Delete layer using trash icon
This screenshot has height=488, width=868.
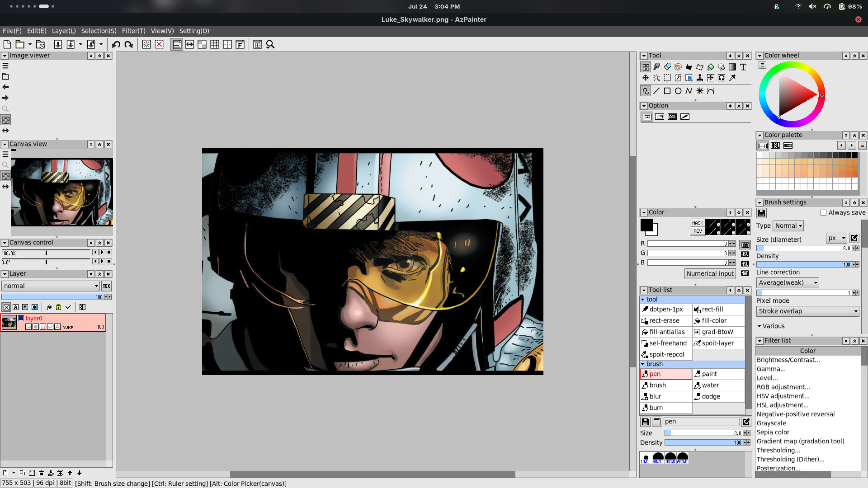click(41, 473)
